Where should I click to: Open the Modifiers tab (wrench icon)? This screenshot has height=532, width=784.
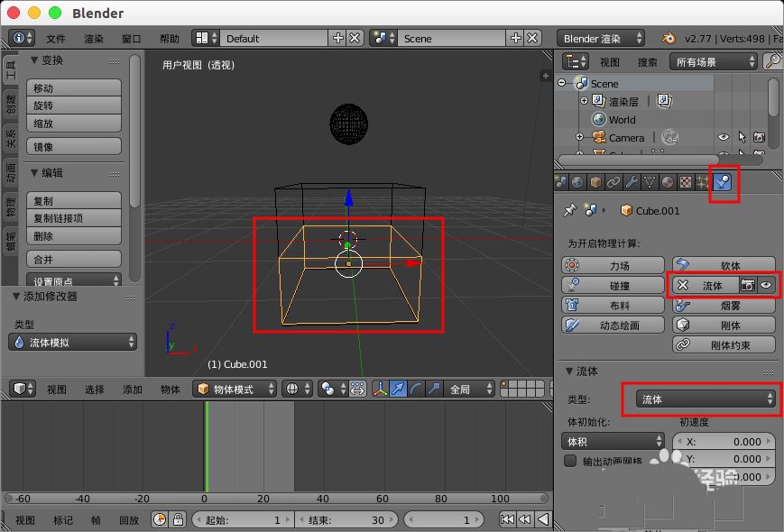633,182
